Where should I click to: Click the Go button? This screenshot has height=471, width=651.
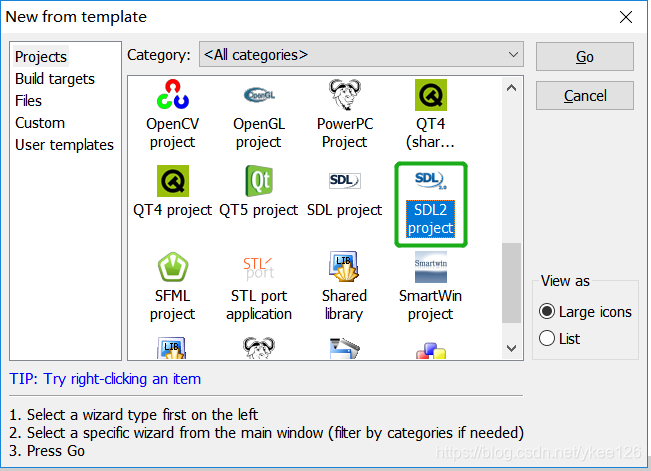(x=585, y=56)
